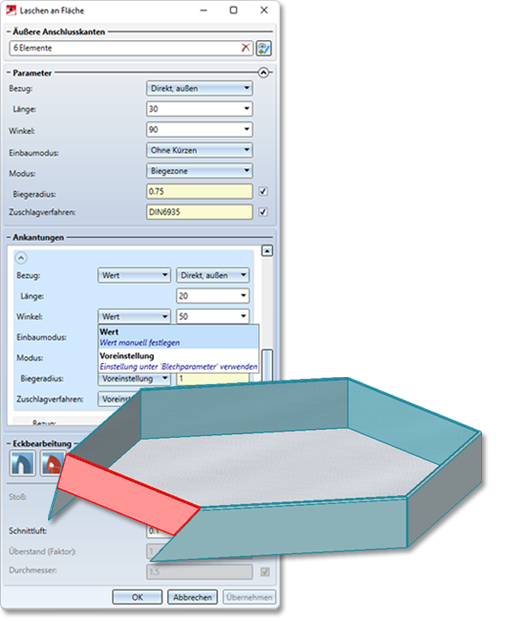Minimize the Laschen an Fläche dialog

tap(204, 11)
